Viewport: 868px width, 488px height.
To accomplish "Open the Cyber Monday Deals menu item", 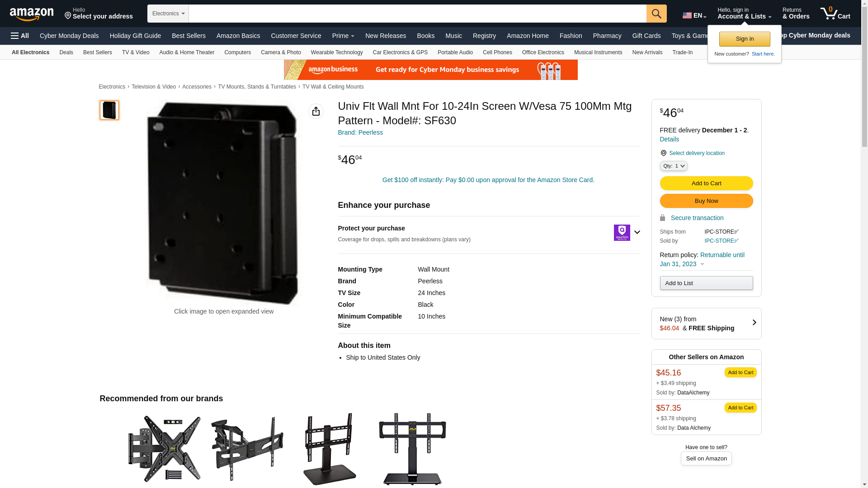I will (x=69, y=36).
